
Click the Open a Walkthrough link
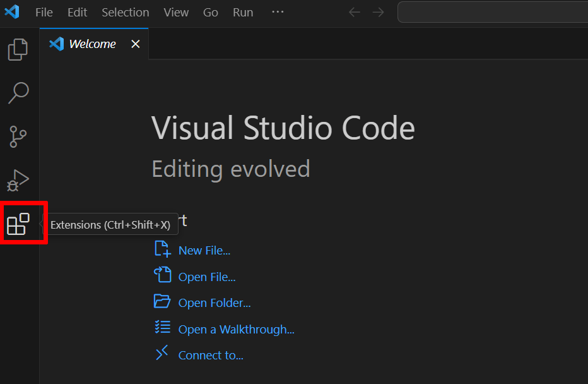pyautogui.click(x=235, y=328)
